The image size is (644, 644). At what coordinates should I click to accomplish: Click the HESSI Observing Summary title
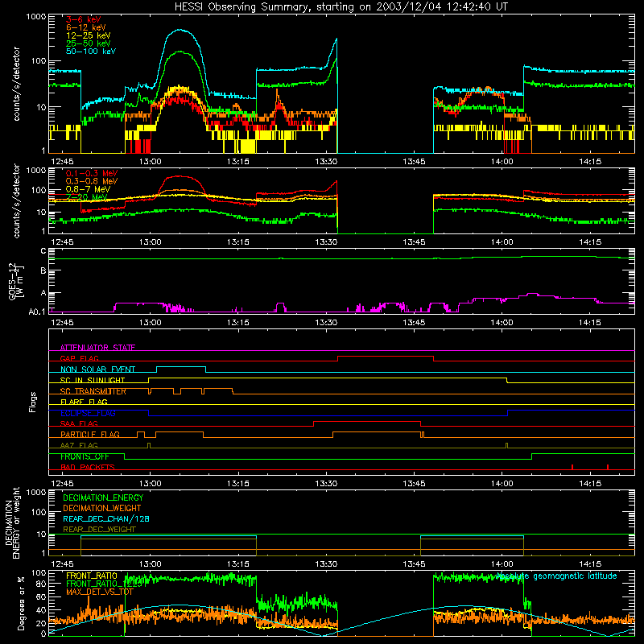(x=341, y=7)
